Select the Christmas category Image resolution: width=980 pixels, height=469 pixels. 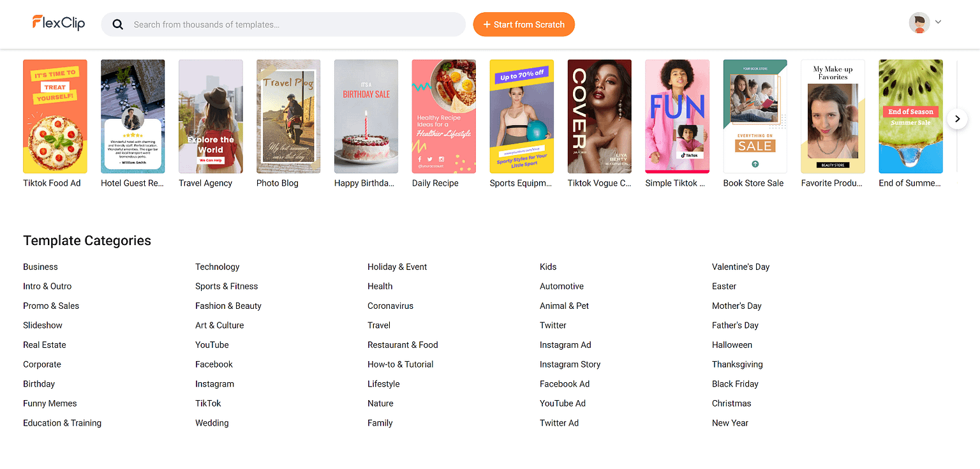click(731, 403)
